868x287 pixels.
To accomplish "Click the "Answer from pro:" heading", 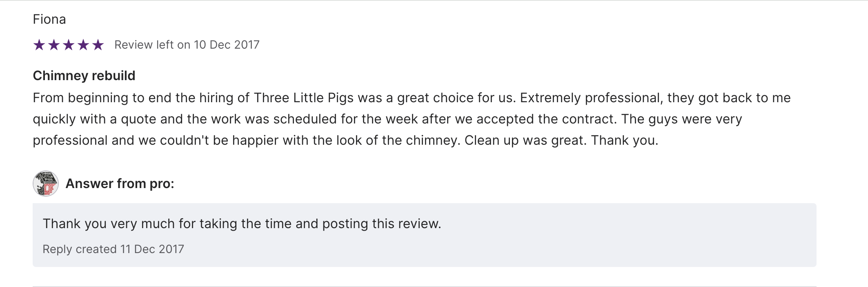I will (x=120, y=184).
